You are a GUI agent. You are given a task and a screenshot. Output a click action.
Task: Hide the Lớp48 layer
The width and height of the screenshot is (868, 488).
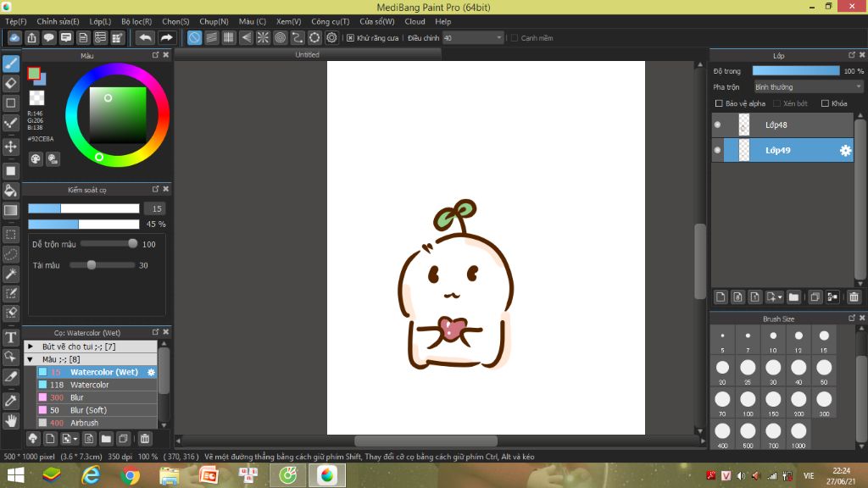click(x=717, y=125)
